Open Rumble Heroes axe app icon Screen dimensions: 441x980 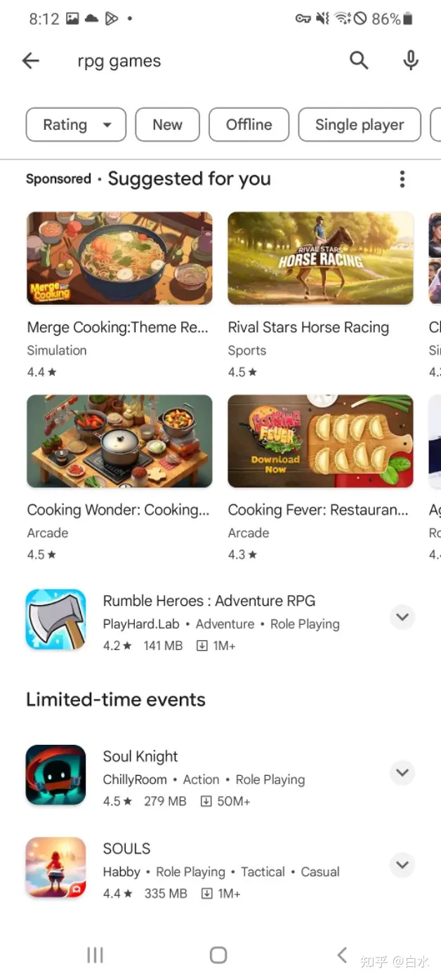pyautogui.click(x=56, y=619)
